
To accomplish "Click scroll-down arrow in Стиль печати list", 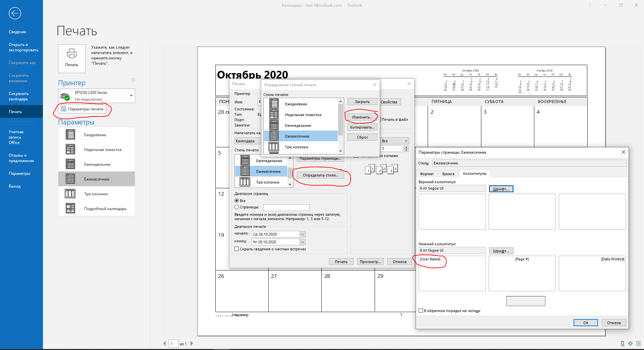I will 290,185.
